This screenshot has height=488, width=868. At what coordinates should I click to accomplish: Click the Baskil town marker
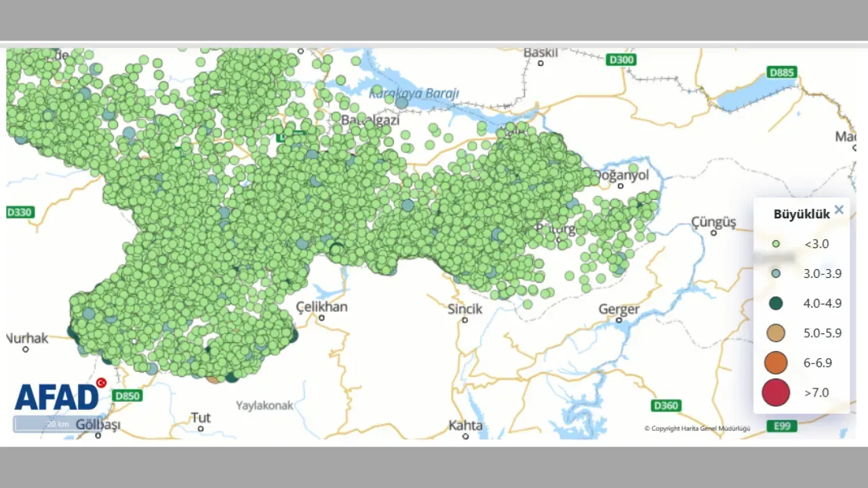click(540, 63)
